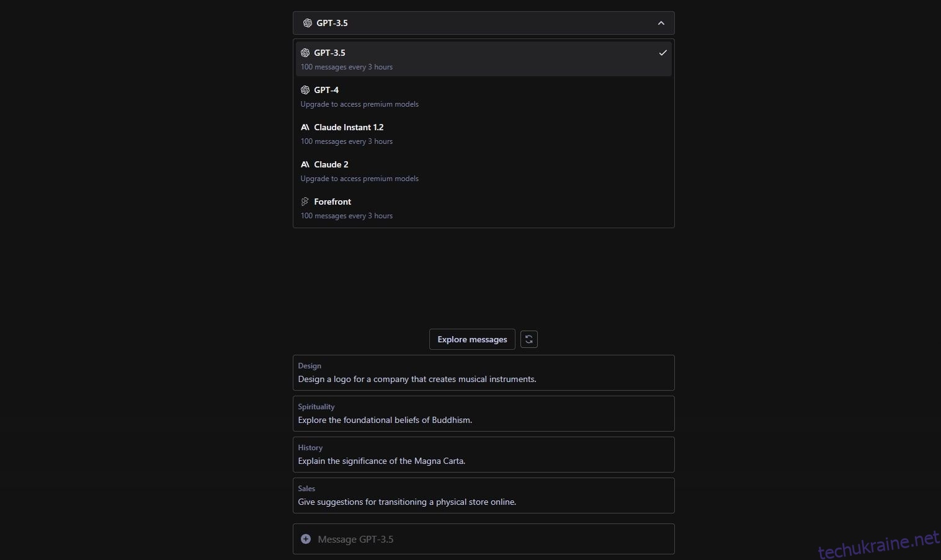Click the checkmark on the GPT-3.5 row
Image resolution: width=941 pixels, height=560 pixels.
(662, 53)
